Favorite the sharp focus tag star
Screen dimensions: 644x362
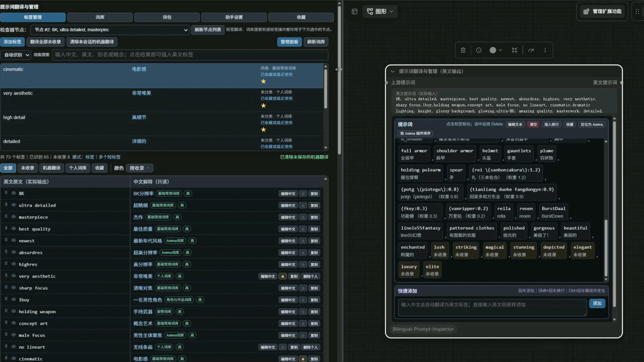pos(303,288)
